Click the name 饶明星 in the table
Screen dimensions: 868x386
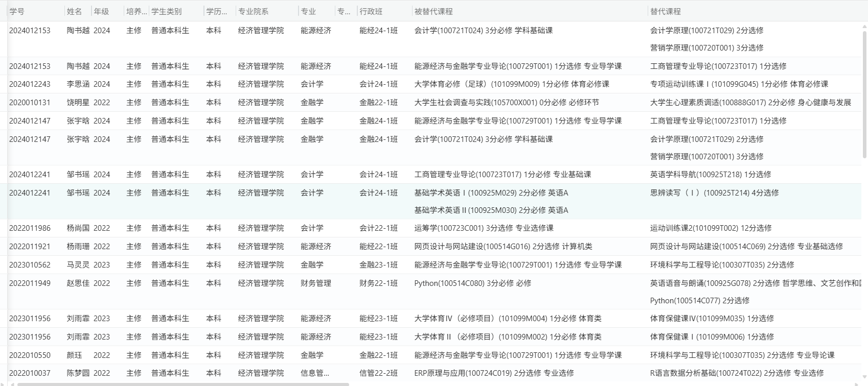pyautogui.click(x=78, y=103)
